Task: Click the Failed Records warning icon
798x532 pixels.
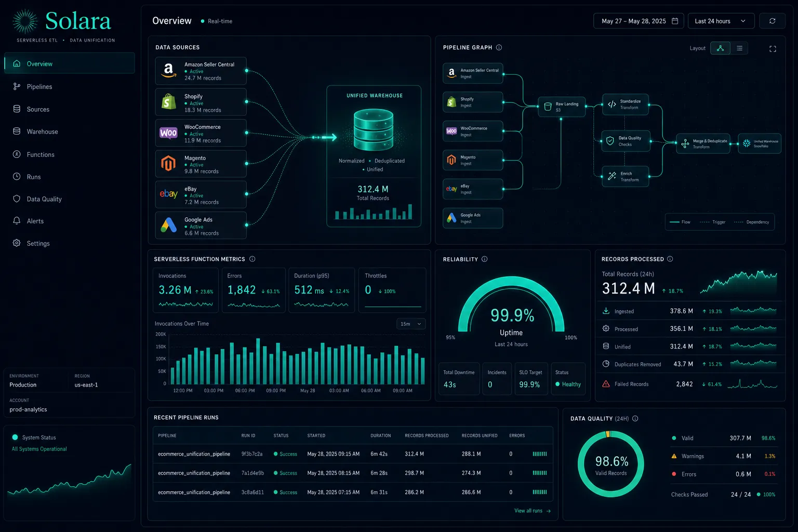Action: tap(606, 384)
